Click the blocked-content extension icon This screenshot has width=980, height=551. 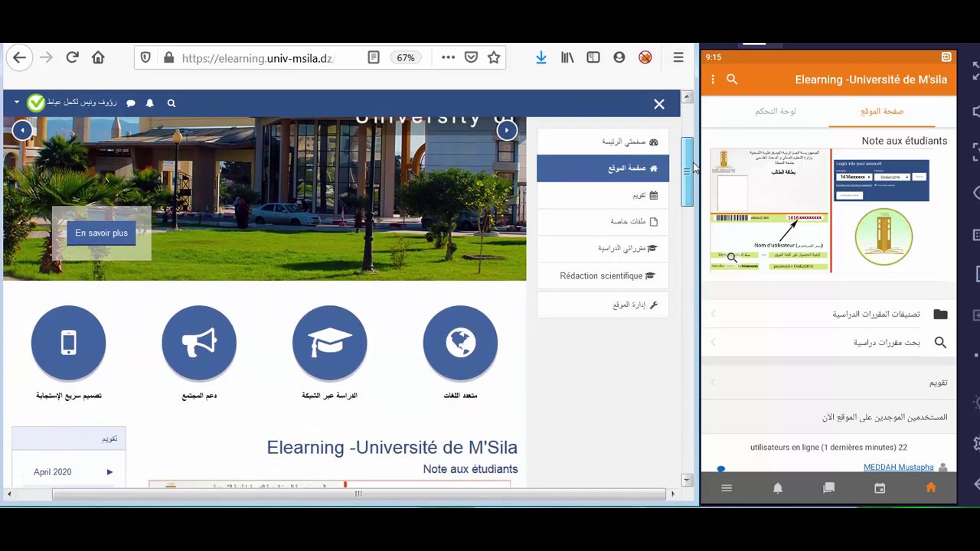pyautogui.click(x=645, y=57)
